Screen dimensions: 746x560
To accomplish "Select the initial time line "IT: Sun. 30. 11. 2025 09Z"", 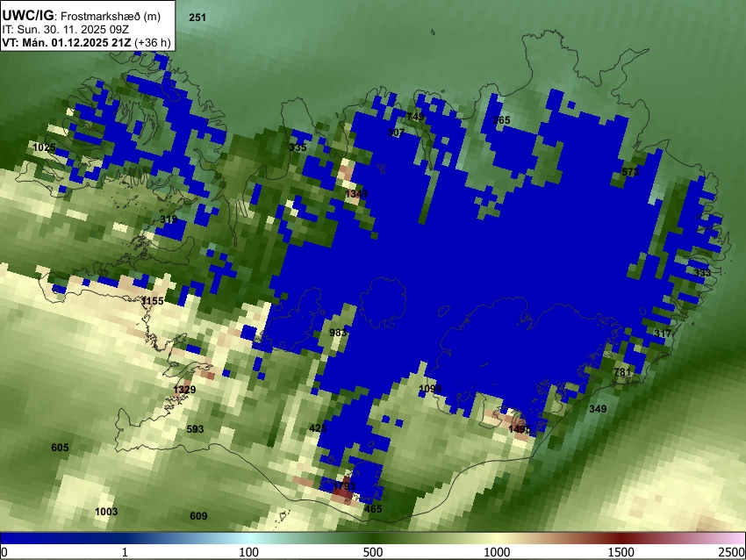I will pos(66,30).
